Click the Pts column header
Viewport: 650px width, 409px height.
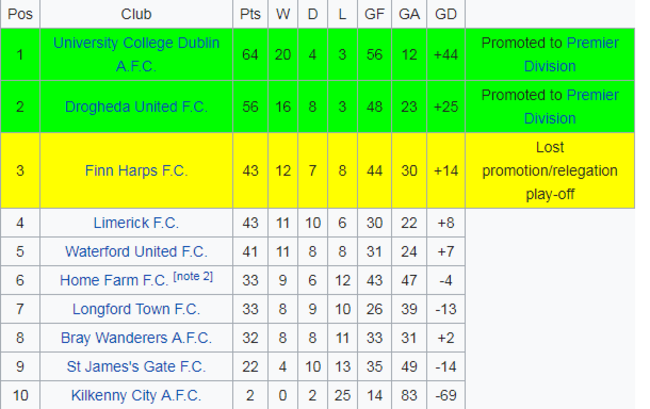250,14
